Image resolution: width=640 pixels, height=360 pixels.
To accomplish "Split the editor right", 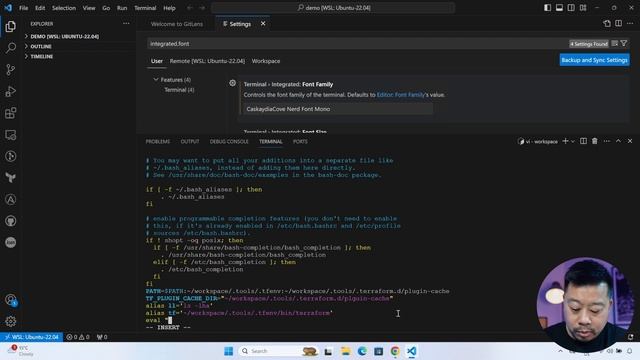I will pyautogui.click(x=618, y=24).
